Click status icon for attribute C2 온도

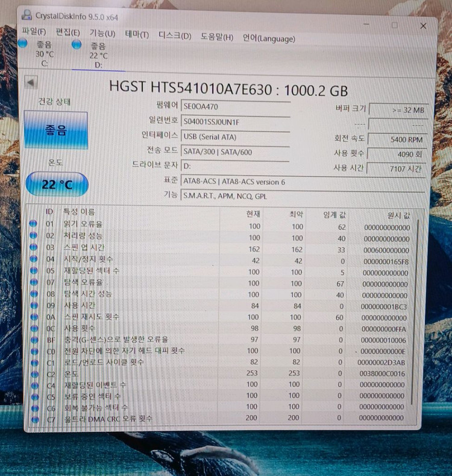[35, 374]
